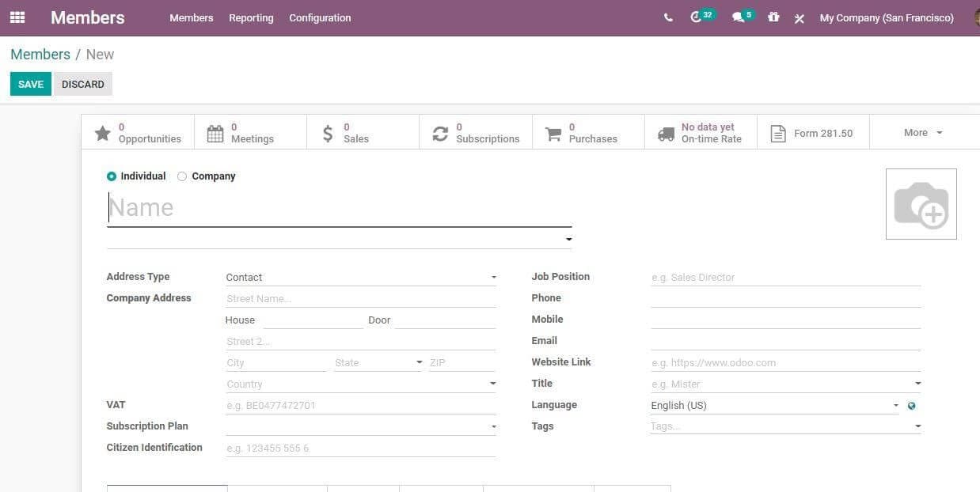Click the VAT input field
This screenshot has height=492, width=980.
tap(361, 406)
